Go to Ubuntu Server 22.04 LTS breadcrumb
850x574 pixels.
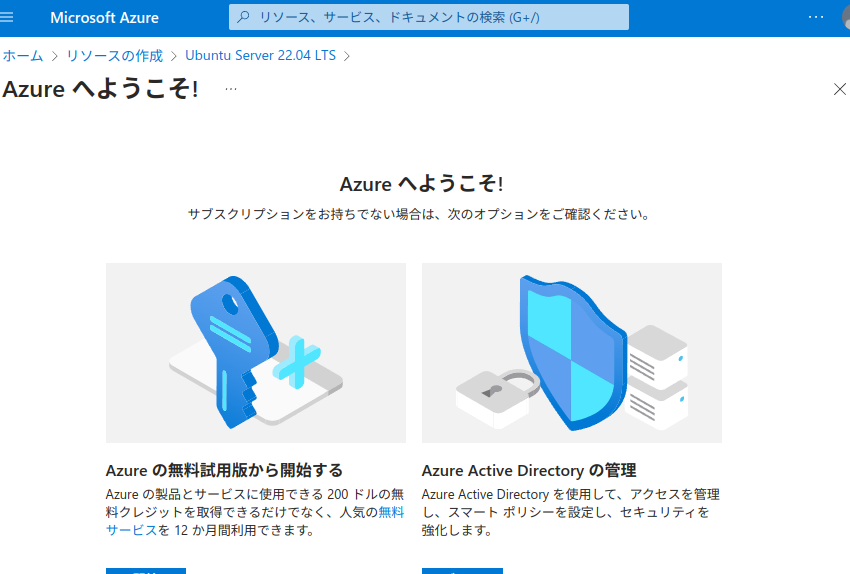coord(260,55)
